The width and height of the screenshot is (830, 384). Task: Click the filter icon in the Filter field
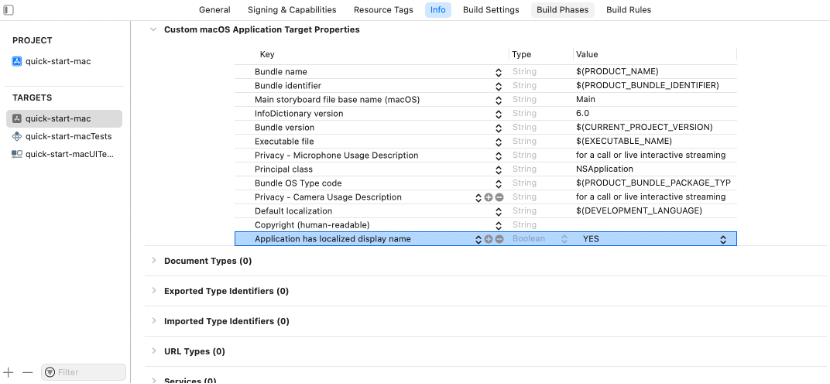coord(50,372)
